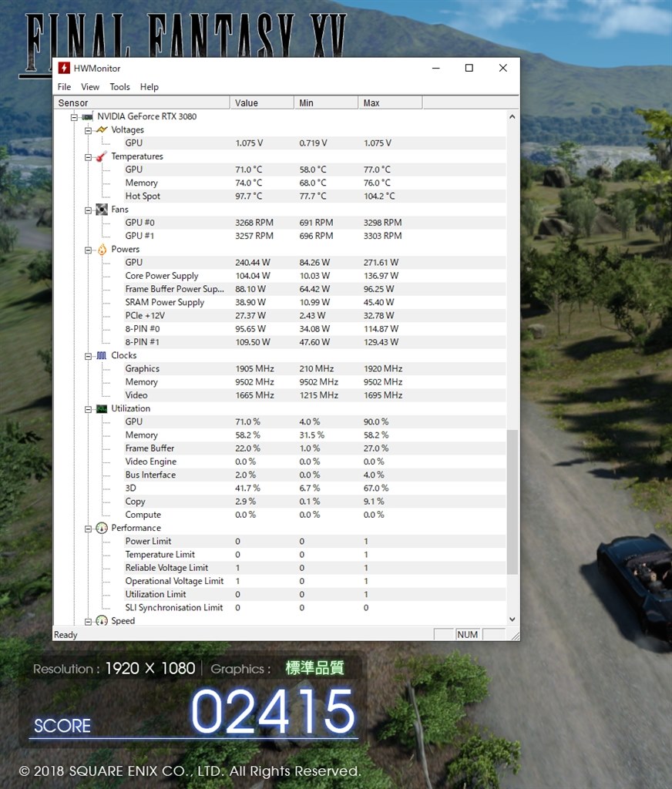Collapse the Temperatures tree section
This screenshot has height=789, width=672.
pyautogui.click(x=88, y=157)
